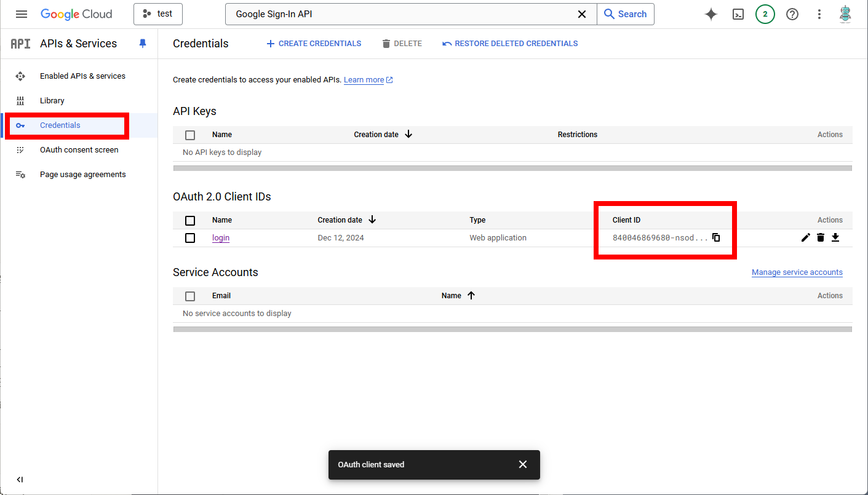Screen dimensions: 868x495
Task: Select all service accounts checkbox
Action: [190, 296]
